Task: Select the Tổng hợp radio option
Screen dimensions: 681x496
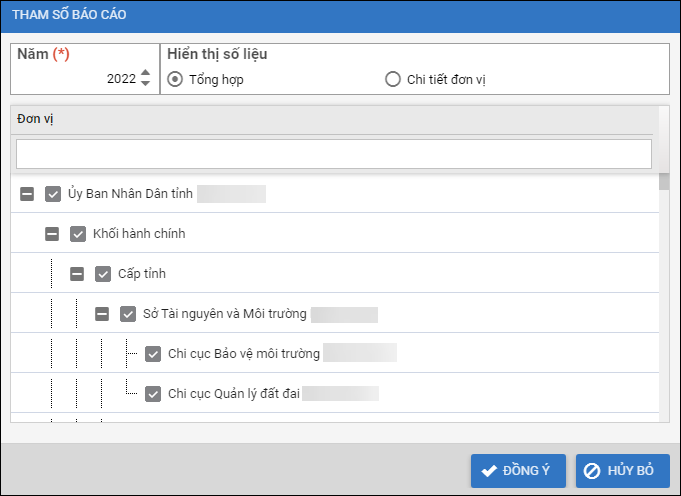Action: coord(176,80)
